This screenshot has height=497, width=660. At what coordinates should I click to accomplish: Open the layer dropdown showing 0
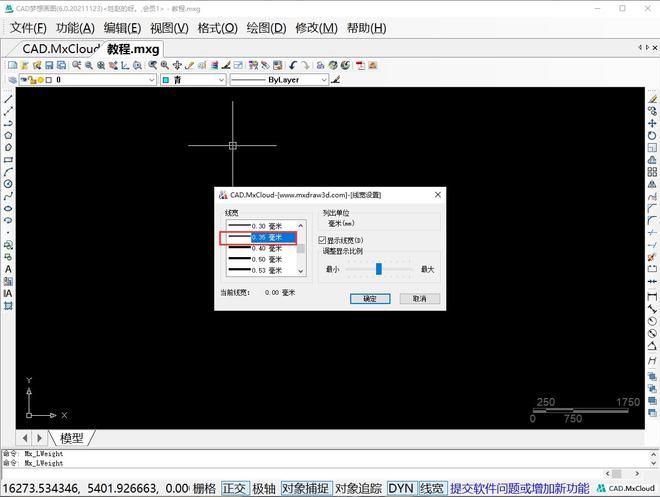88,80
